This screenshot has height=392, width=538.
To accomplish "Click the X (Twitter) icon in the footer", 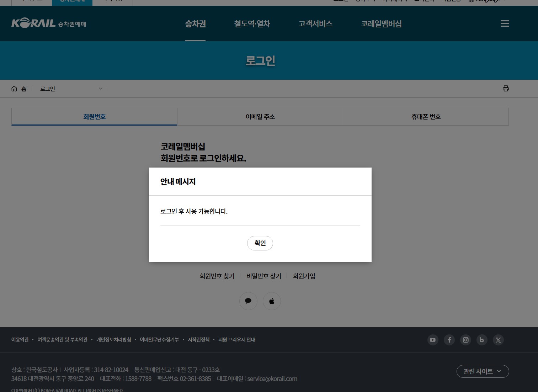I will 498,340.
